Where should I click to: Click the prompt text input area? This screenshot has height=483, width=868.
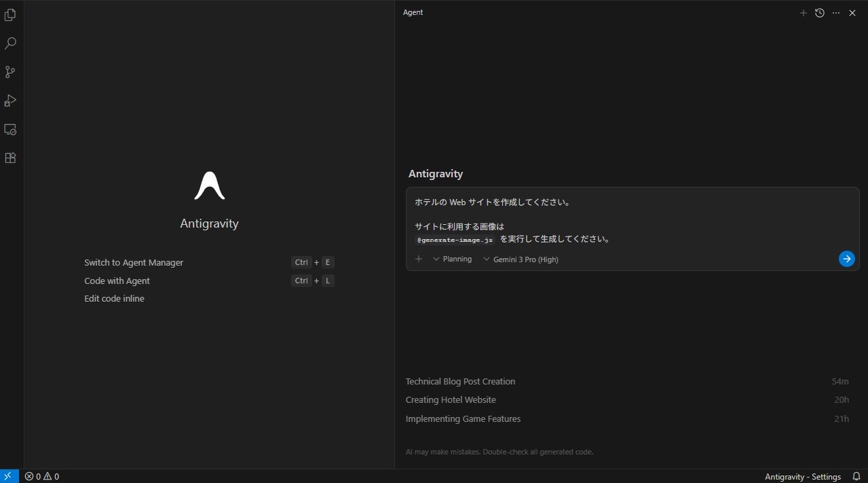[x=631, y=217]
